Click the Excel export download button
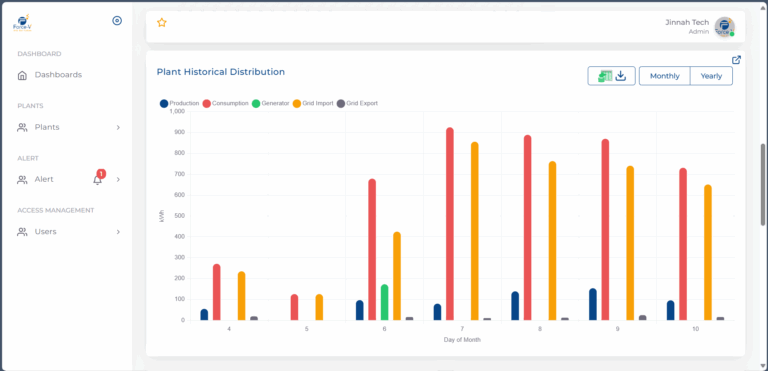This screenshot has width=768, height=371. (611, 76)
